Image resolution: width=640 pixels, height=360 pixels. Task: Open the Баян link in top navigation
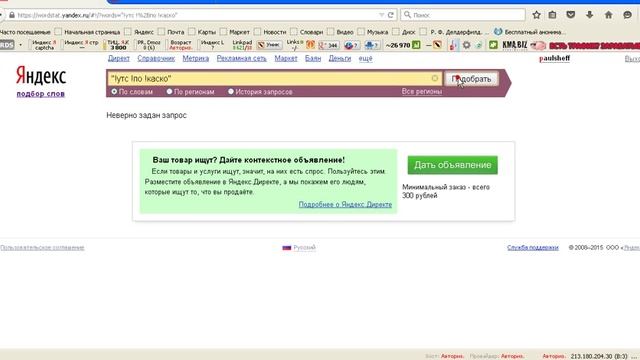[x=313, y=58]
